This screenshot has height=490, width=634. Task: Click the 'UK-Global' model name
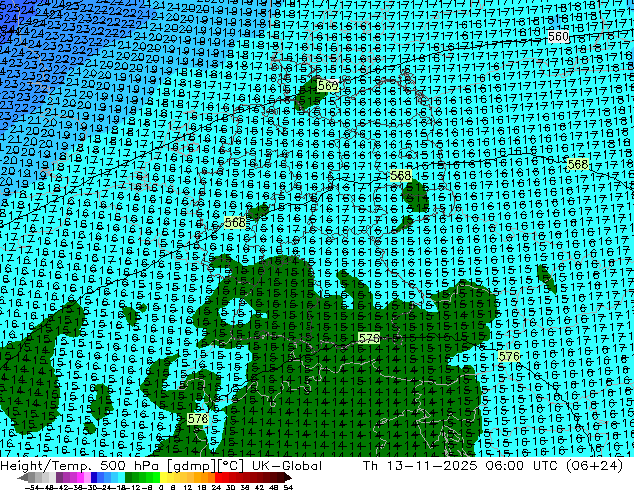click(x=287, y=466)
